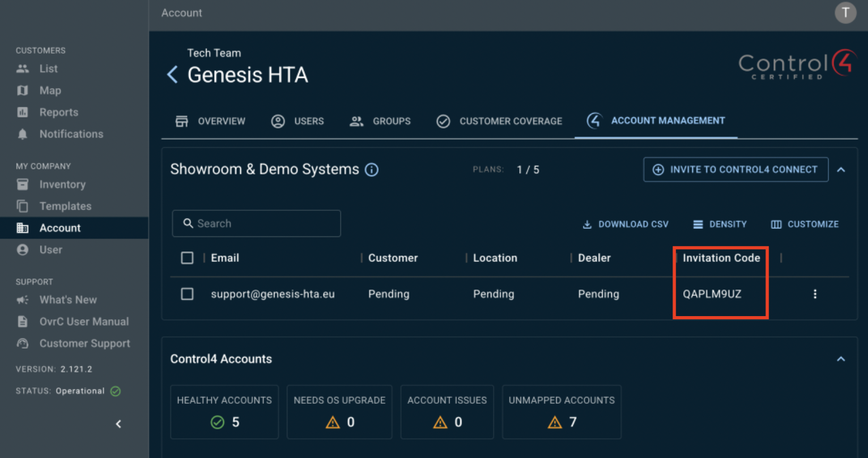This screenshot has width=868, height=458.
Task: Open the Customer Coverage tab
Action: click(x=499, y=121)
